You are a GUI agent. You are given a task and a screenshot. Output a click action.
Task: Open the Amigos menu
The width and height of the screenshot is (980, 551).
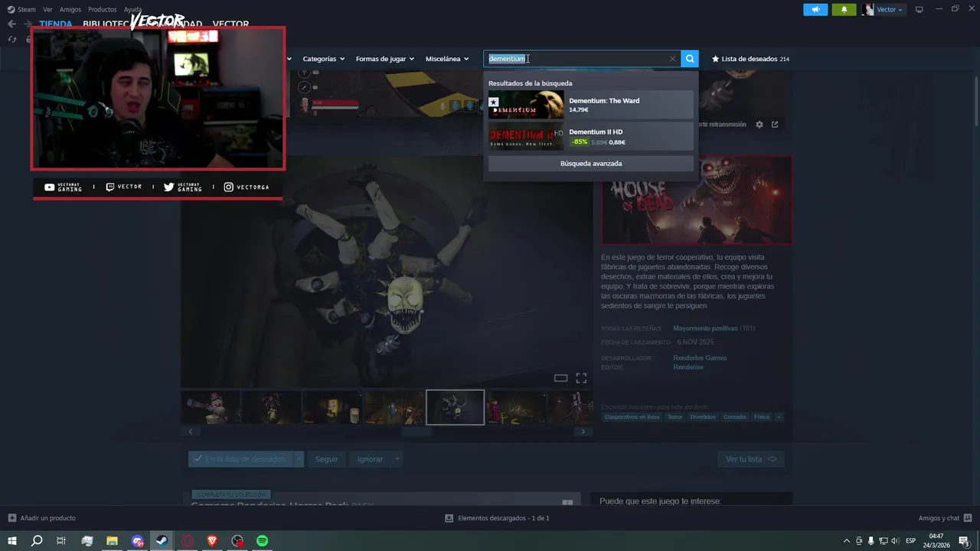point(70,10)
